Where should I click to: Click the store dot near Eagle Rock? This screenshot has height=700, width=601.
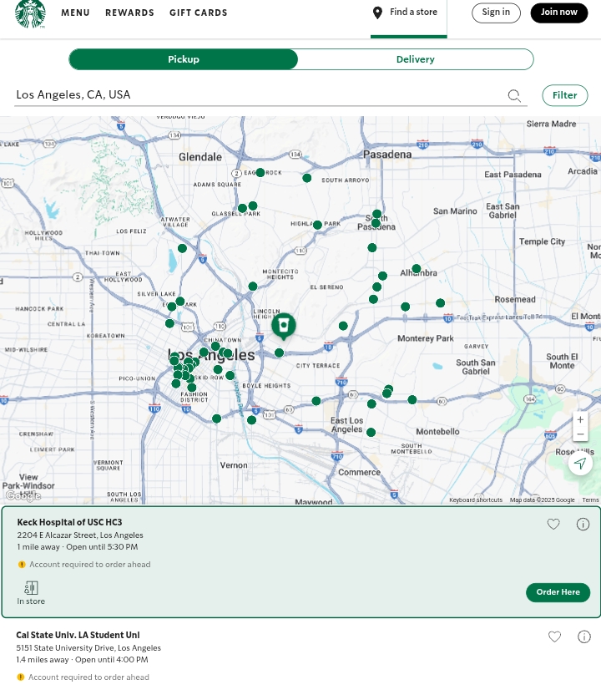(x=260, y=172)
